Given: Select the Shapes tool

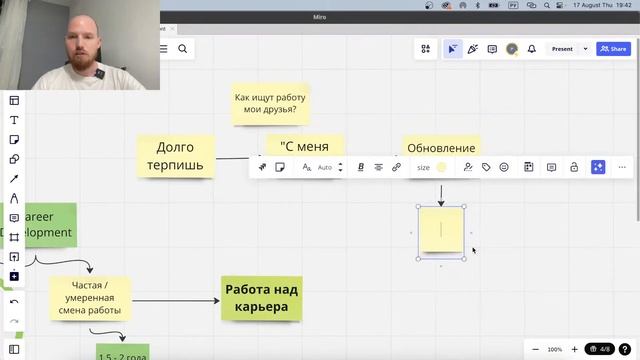Looking at the screenshot, I should pos(14,159).
